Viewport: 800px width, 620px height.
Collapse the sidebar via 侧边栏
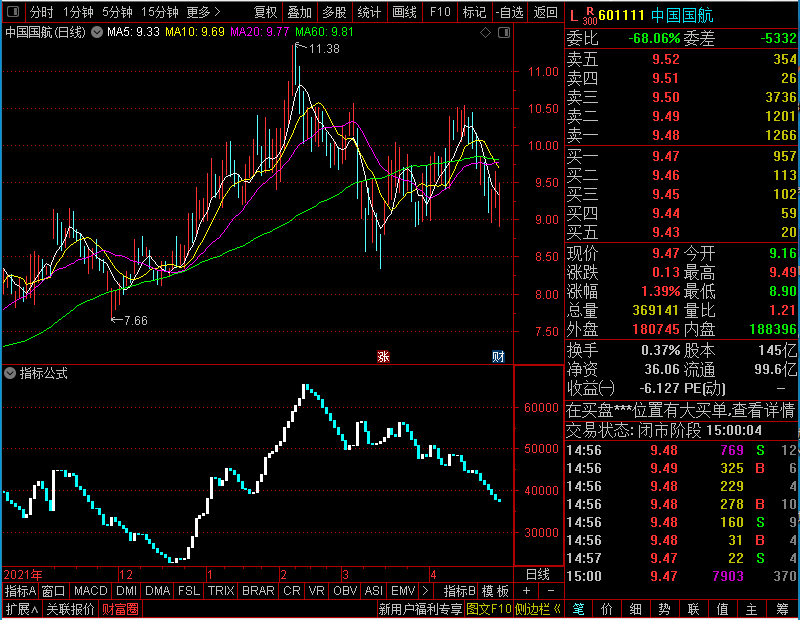(x=538, y=609)
